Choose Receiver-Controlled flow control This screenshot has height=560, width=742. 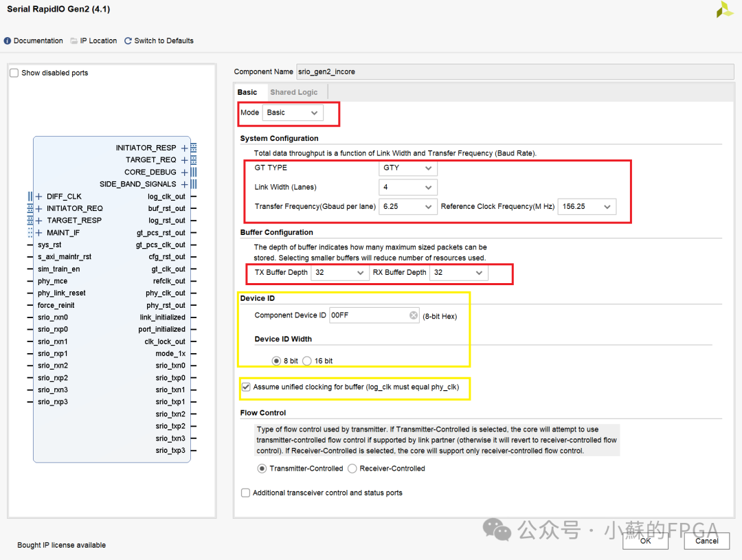tap(352, 469)
